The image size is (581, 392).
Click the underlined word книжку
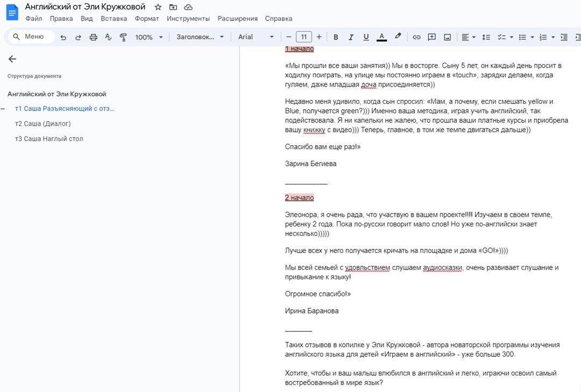(x=314, y=130)
